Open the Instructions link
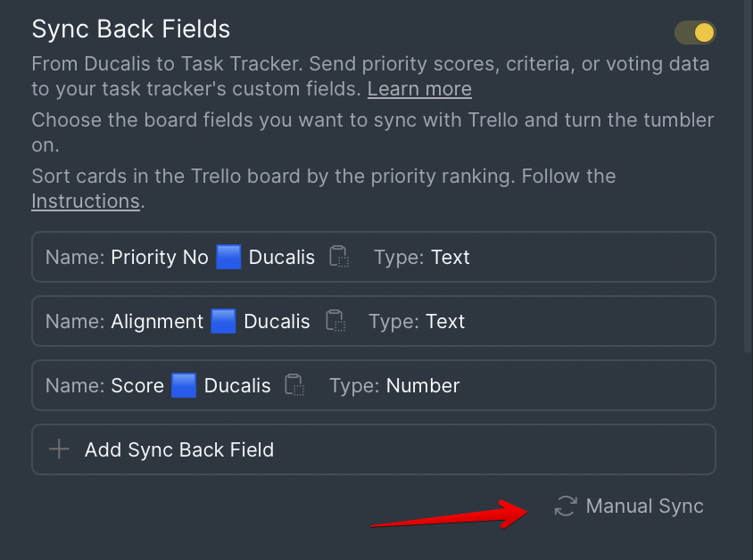 (x=86, y=201)
